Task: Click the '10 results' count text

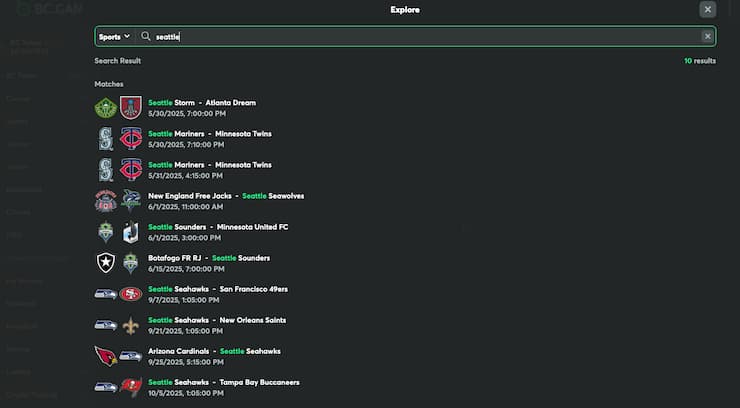Action: (700, 61)
